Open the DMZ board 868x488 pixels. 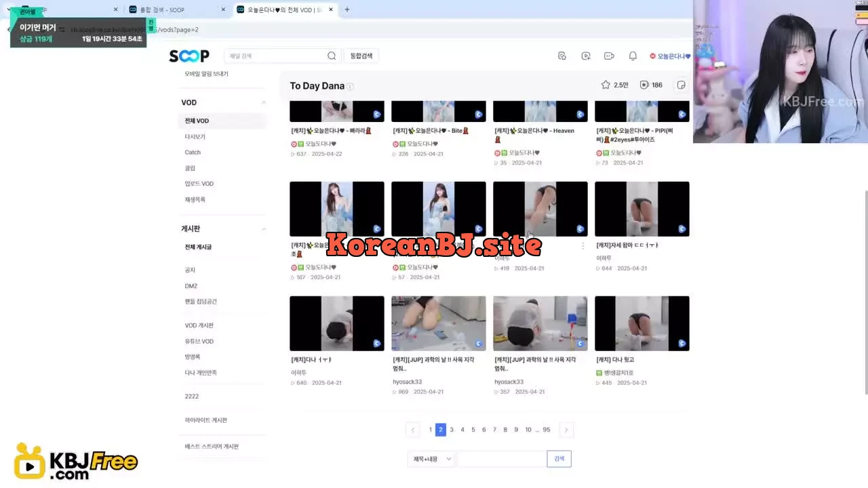pos(191,286)
